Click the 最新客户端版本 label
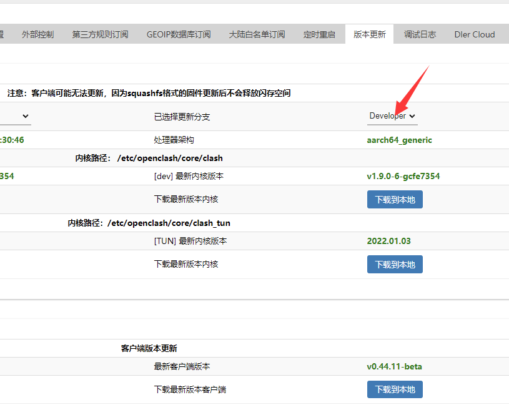The image size is (509, 420). point(182,366)
